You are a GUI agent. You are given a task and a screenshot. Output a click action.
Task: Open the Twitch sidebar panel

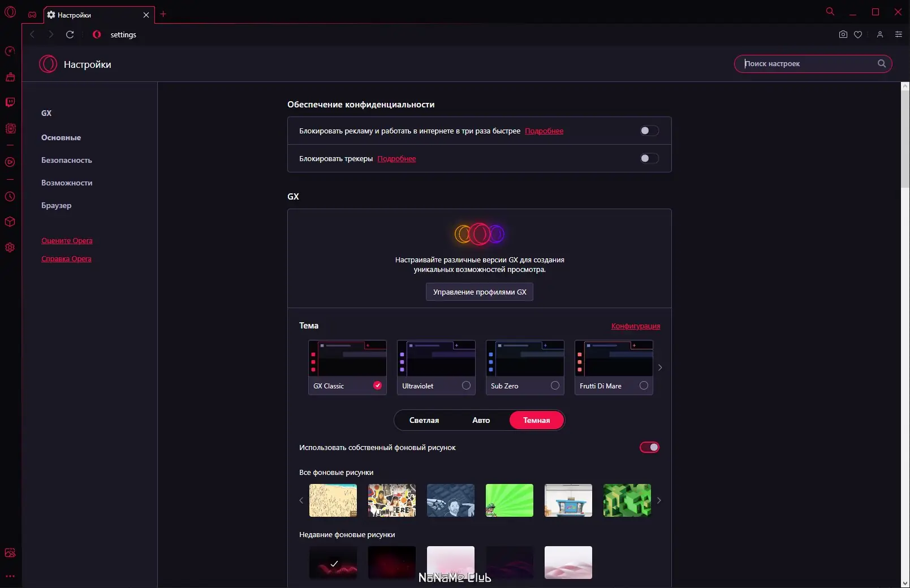(x=10, y=102)
